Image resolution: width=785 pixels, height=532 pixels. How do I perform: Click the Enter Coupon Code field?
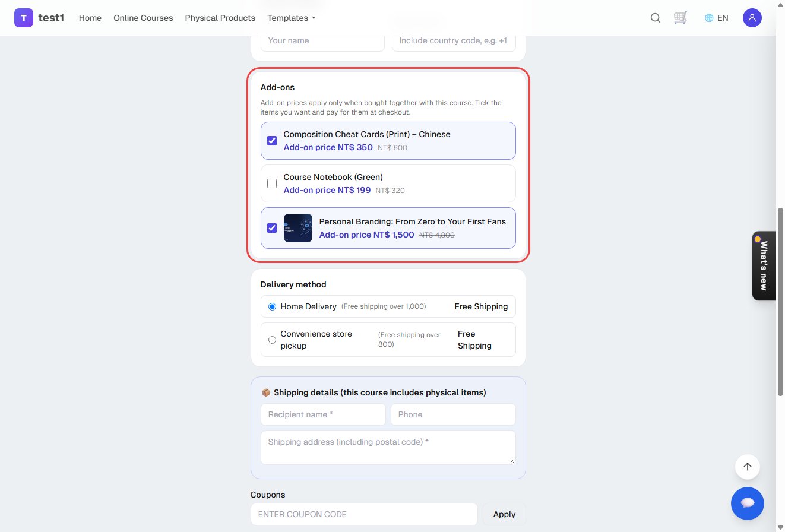click(x=364, y=514)
